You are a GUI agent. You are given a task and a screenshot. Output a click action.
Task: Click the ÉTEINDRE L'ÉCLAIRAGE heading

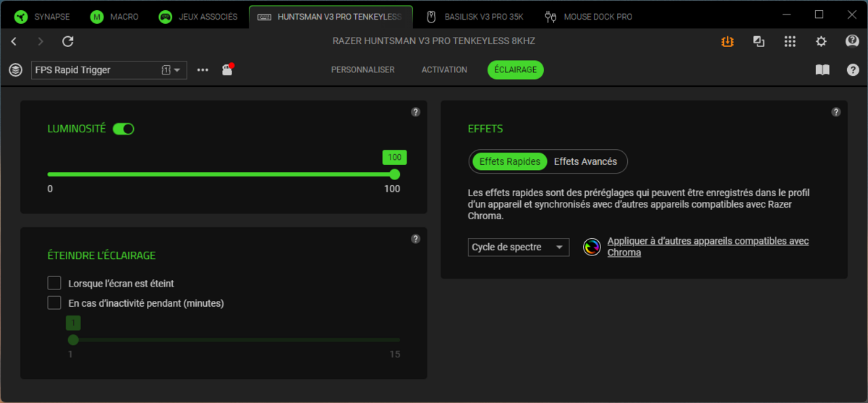(101, 255)
